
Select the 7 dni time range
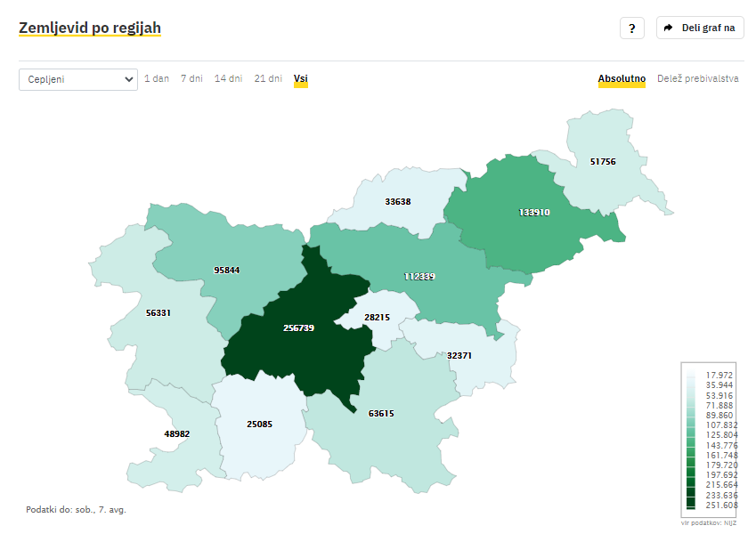191,78
